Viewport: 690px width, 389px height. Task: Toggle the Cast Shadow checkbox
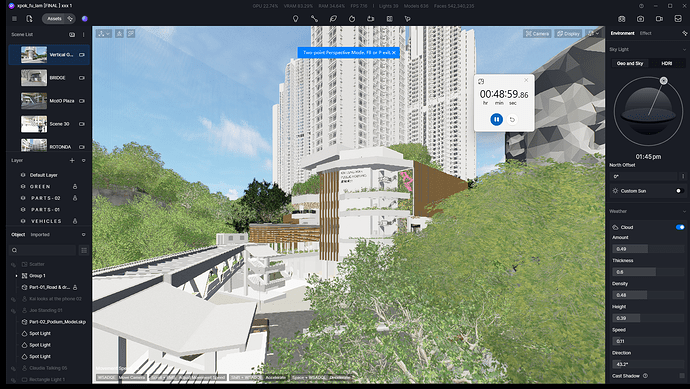682,376
